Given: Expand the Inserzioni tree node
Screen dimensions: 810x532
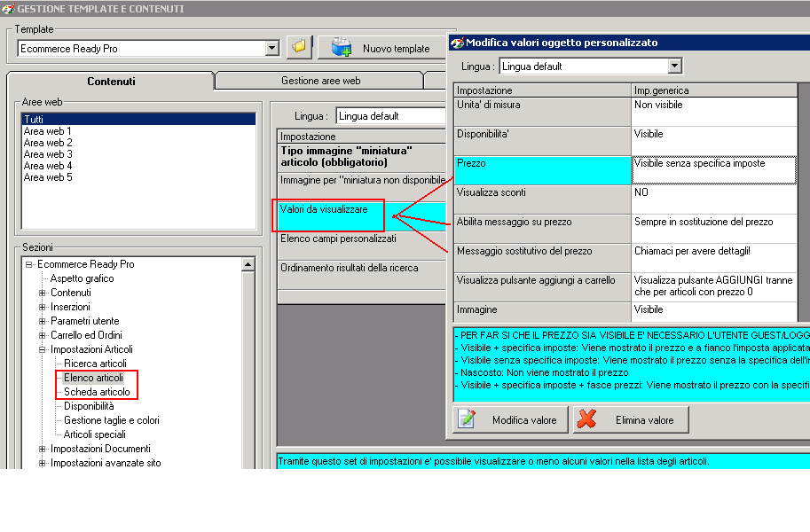Looking at the screenshot, I should pos(43,307).
